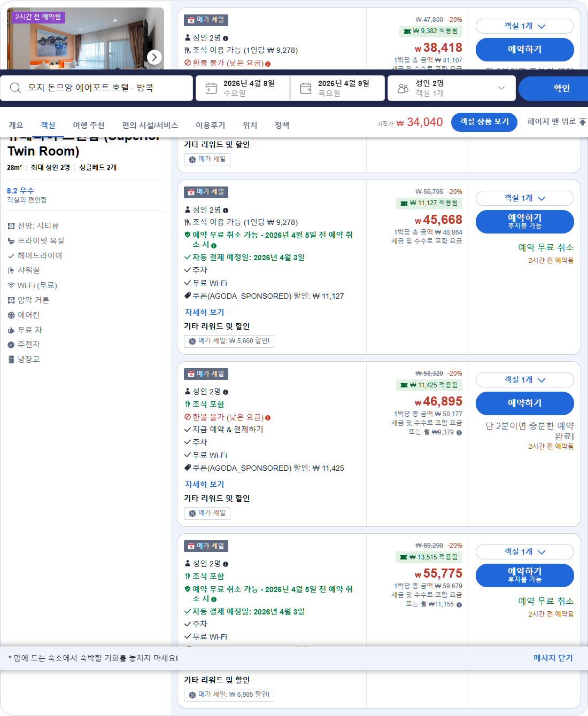Click the 냉장고 amenity row

coord(23,360)
